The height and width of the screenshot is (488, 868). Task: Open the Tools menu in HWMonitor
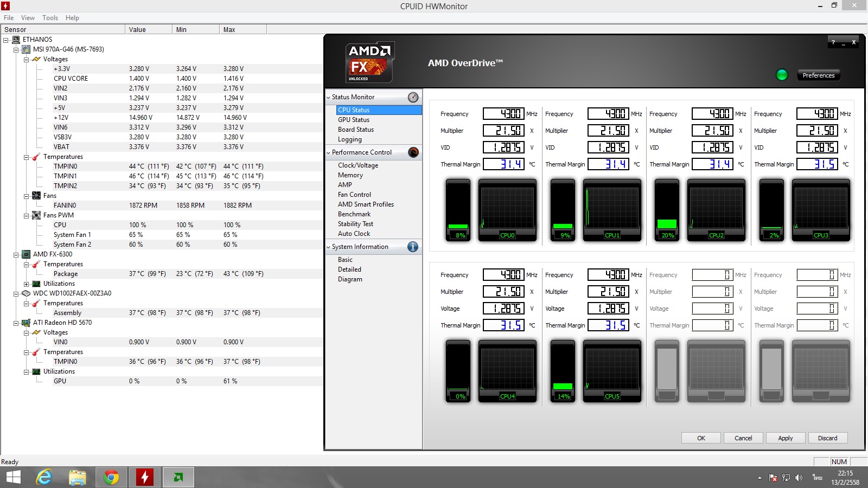[50, 18]
